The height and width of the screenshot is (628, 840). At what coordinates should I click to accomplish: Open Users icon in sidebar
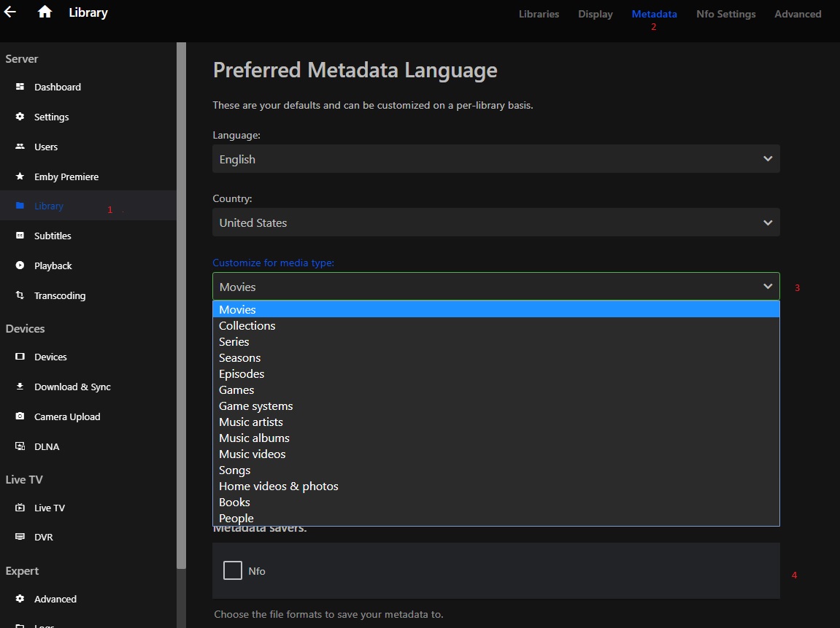click(20, 147)
